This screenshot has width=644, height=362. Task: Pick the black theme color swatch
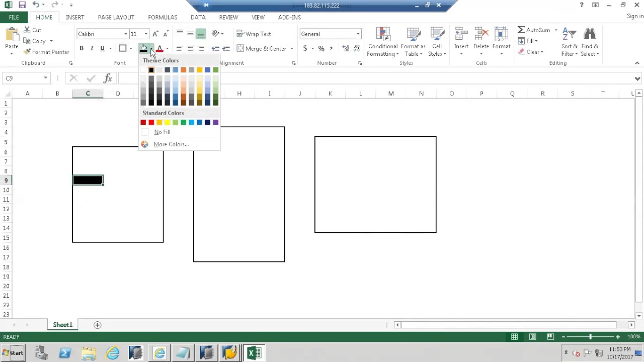tap(151, 70)
